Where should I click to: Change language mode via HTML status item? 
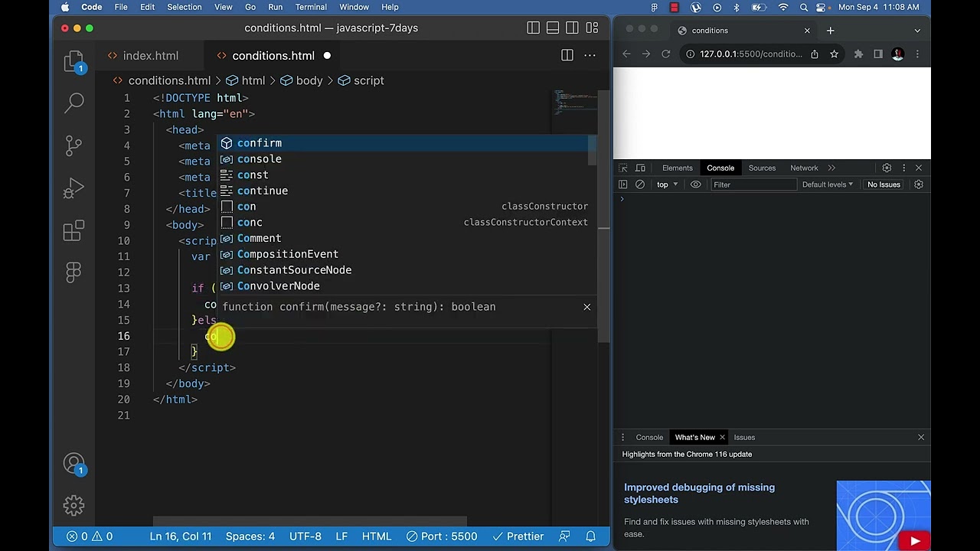[x=377, y=536]
